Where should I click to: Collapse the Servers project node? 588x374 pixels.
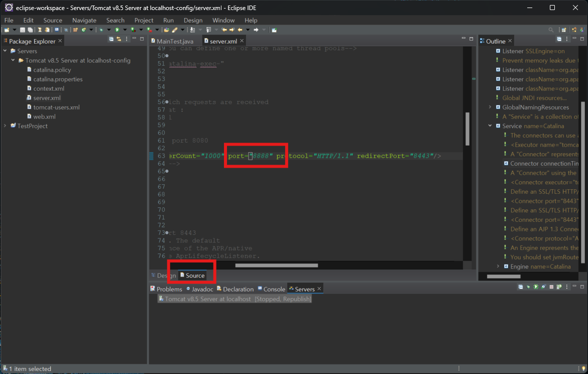pos(5,51)
